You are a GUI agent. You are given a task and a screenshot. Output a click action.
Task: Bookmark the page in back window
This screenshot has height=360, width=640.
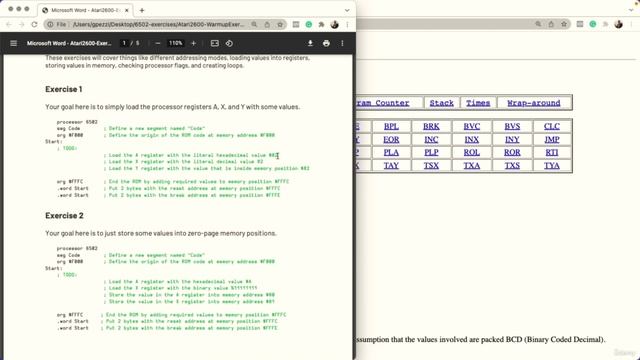point(564,24)
